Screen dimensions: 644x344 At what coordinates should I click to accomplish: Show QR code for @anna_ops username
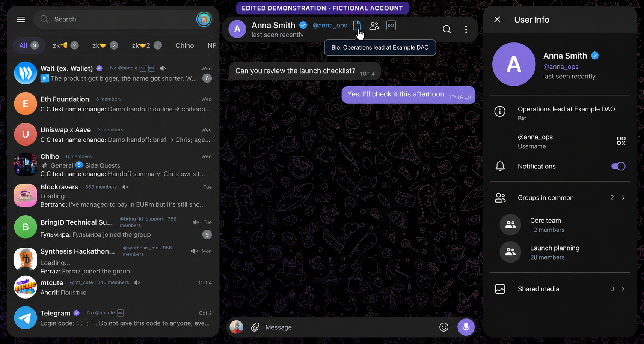pyautogui.click(x=621, y=141)
